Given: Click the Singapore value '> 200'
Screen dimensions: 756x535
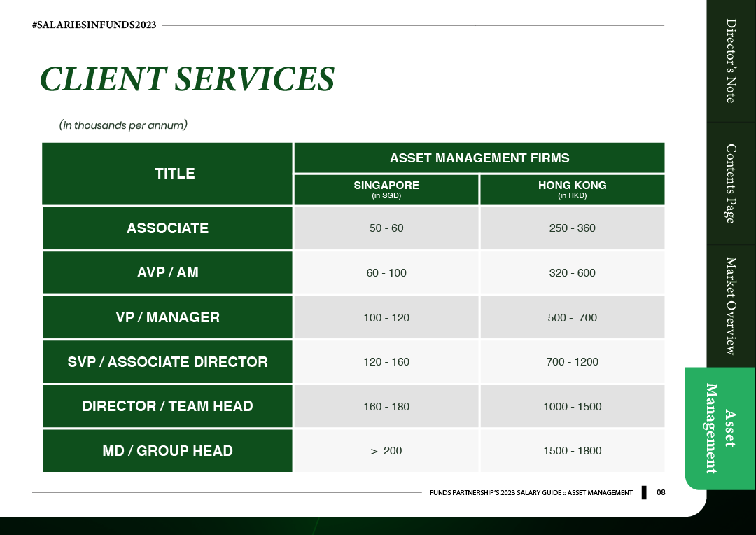Looking at the screenshot, I should point(386,450).
